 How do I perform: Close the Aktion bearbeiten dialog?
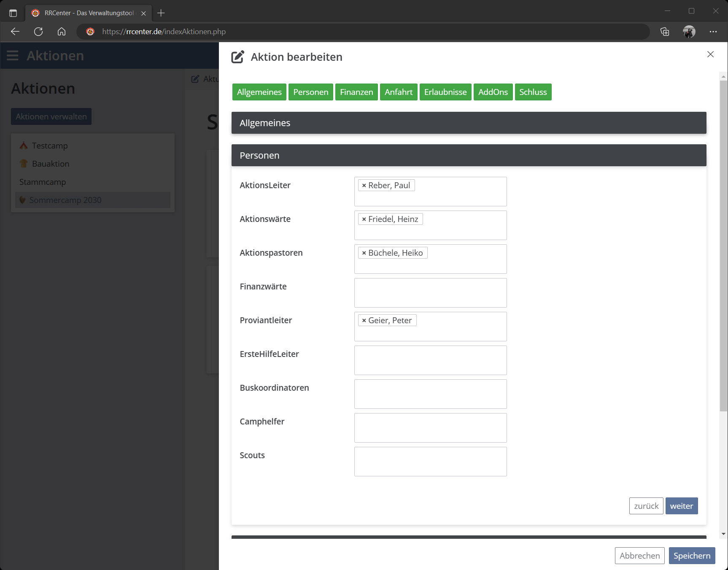tap(710, 54)
